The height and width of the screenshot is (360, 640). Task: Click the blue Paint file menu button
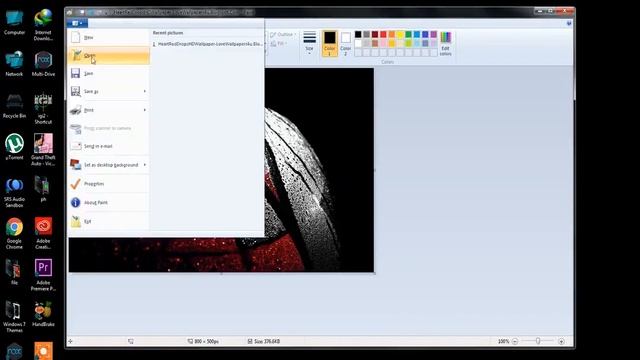pos(77,23)
